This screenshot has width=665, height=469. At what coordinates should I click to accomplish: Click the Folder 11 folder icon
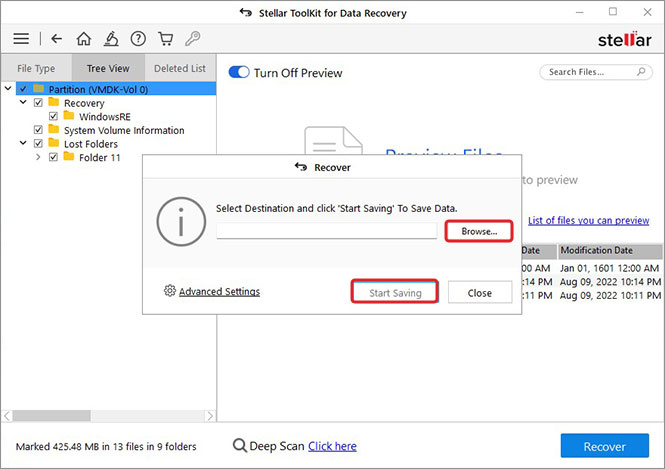(x=69, y=156)
